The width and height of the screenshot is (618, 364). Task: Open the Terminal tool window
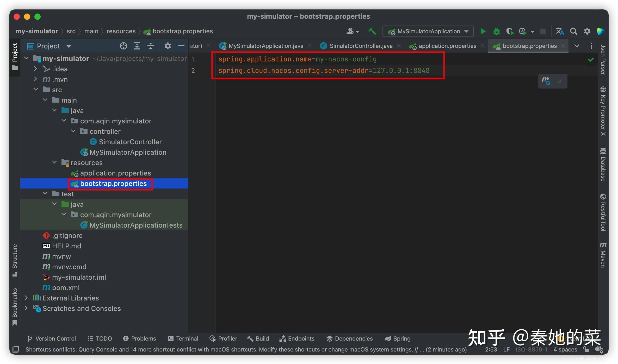coord(183,338)
